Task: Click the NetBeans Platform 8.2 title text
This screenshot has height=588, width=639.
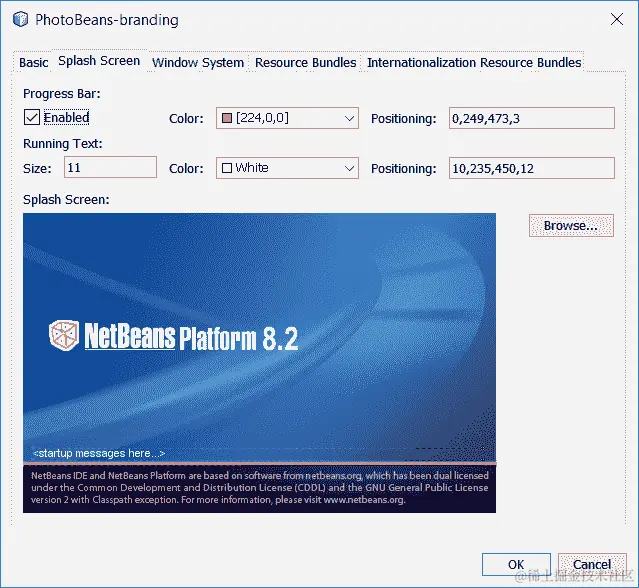Action: [x=191, y=337]
